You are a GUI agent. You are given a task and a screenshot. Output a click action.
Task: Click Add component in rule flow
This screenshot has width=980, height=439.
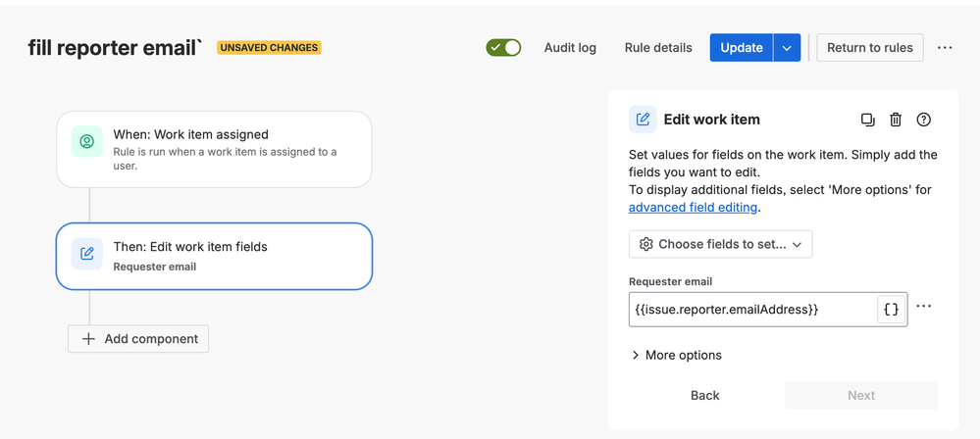pos(138,339)
